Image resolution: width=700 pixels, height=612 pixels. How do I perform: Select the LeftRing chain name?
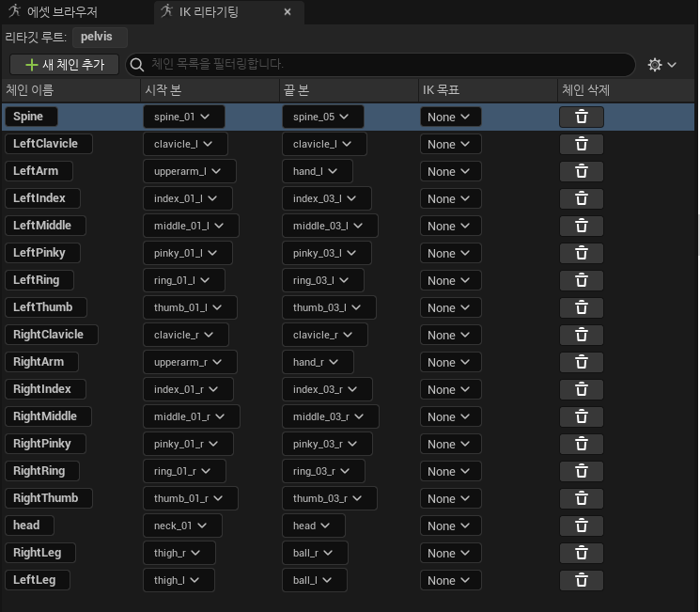39,280
